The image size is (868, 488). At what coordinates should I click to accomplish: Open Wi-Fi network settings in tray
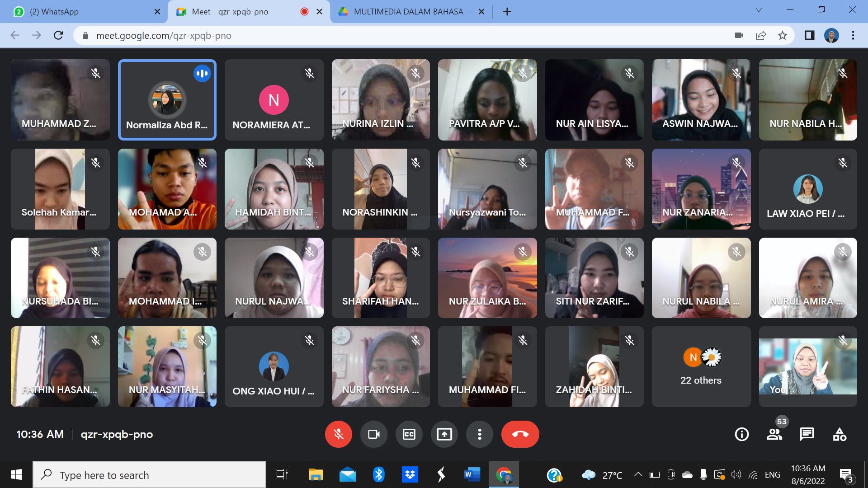[x=753, y=474]
